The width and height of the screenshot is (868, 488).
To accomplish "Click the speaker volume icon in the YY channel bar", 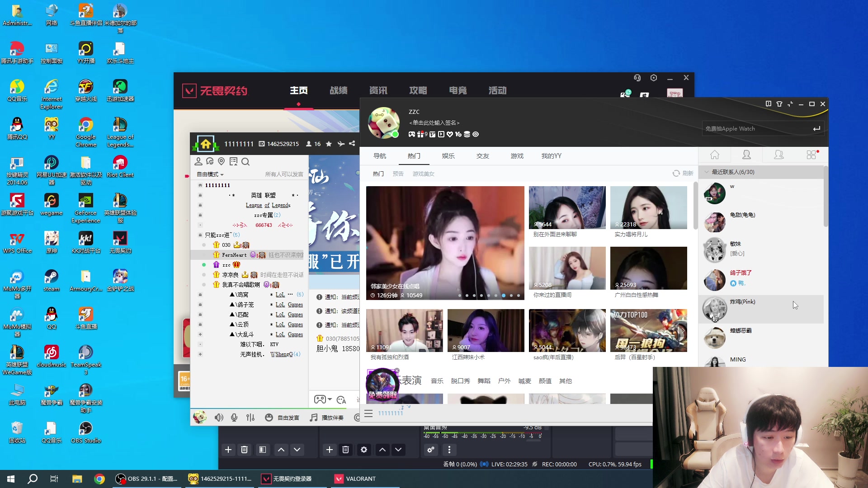I will (x=219, y=418).
